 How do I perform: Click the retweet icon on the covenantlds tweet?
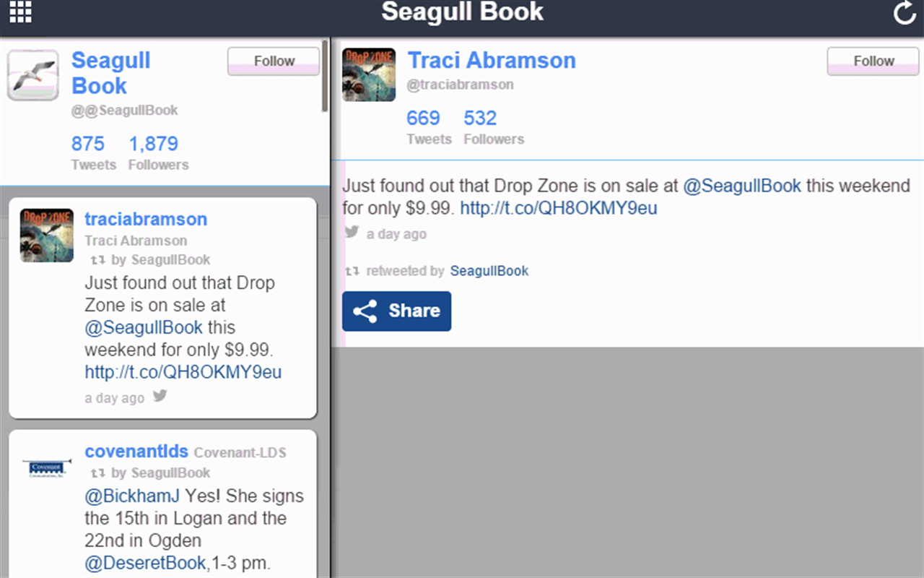click(98, 473)
